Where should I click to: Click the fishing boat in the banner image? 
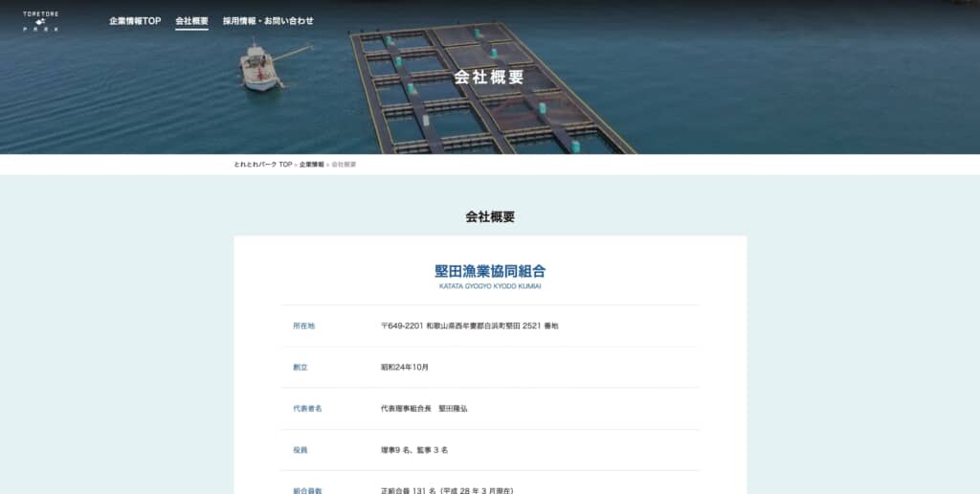[259, 68]
